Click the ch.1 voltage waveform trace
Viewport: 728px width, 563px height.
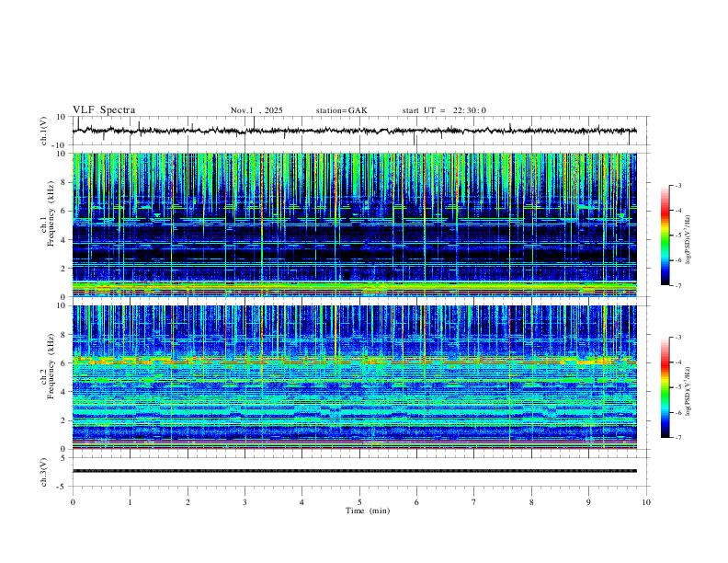[355, 131]
